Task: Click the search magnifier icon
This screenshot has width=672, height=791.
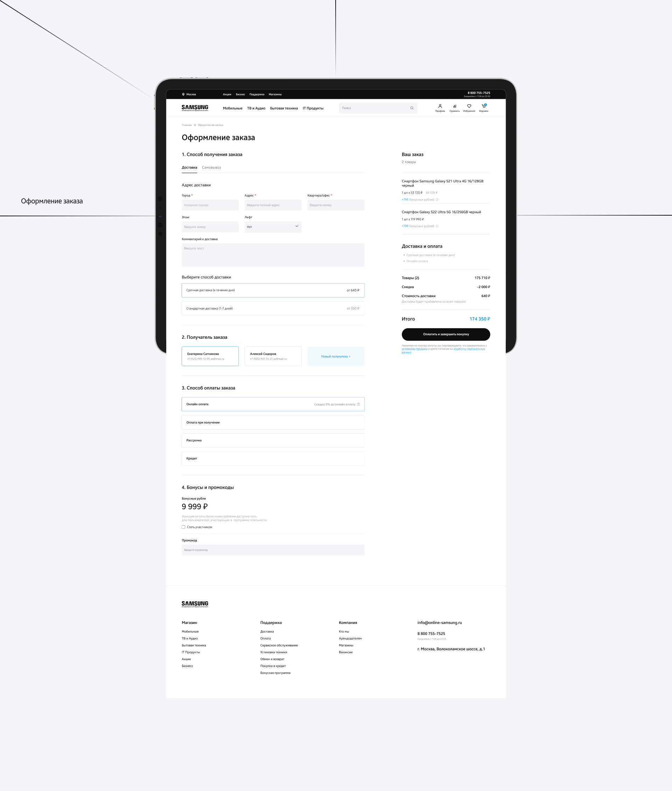Action: pos(412,108)
